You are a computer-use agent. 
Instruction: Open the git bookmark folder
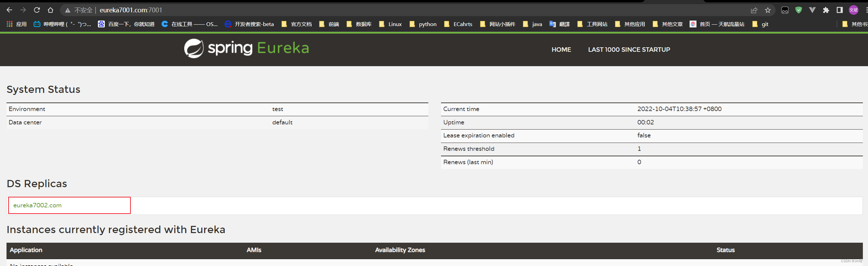click(760, 24)
